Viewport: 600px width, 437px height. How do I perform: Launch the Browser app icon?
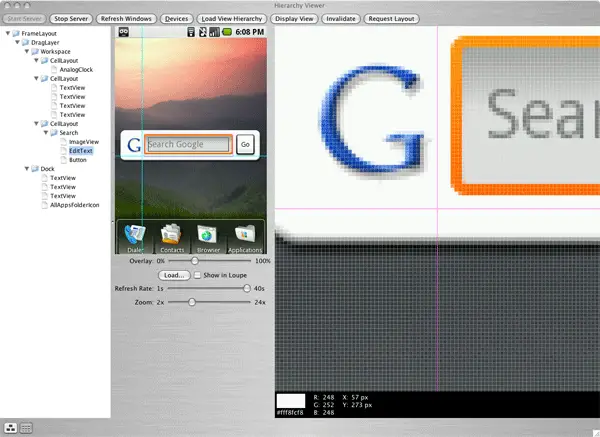(208, 236)
